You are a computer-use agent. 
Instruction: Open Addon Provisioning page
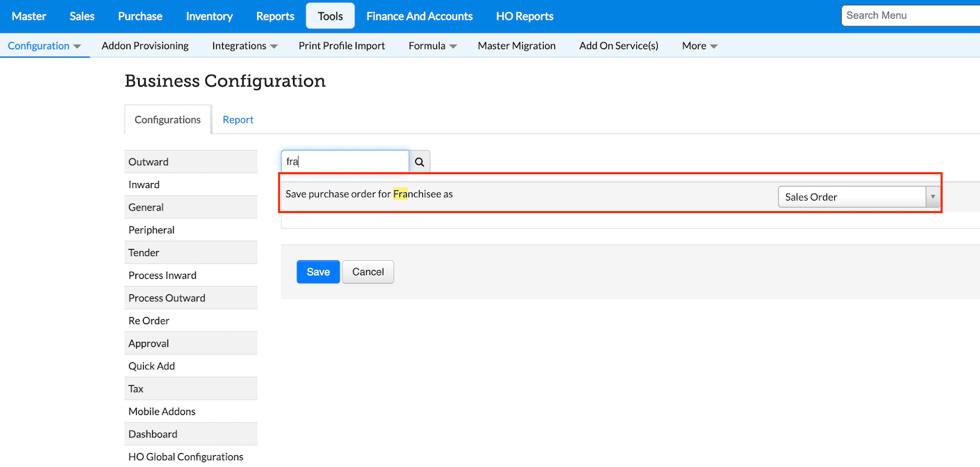click(145, 46)
